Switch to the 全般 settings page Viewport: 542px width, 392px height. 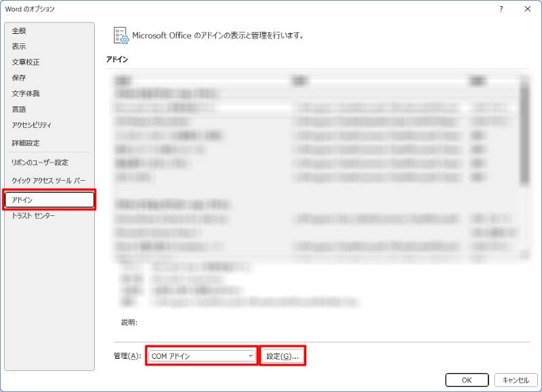18,30
